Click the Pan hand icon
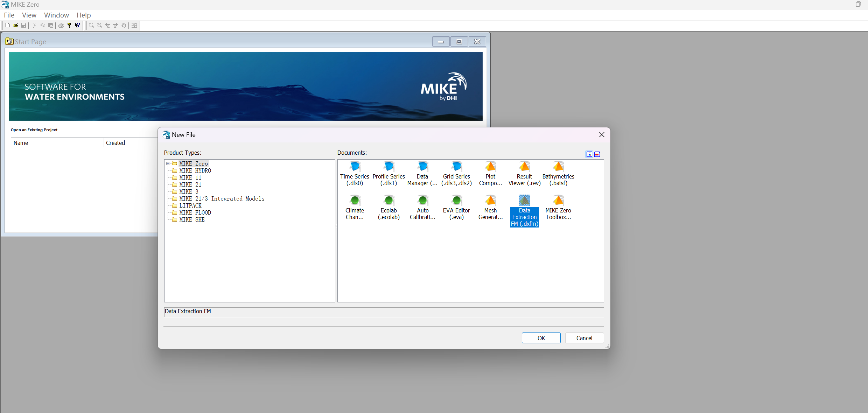The height and width of the screenshot is (413, 868). 124,25
